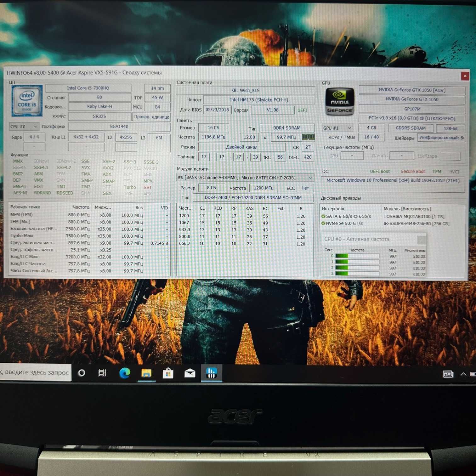Click the SATA 6 Gb/s green status icon
This screenshot has width=476, height=476.
323,216
